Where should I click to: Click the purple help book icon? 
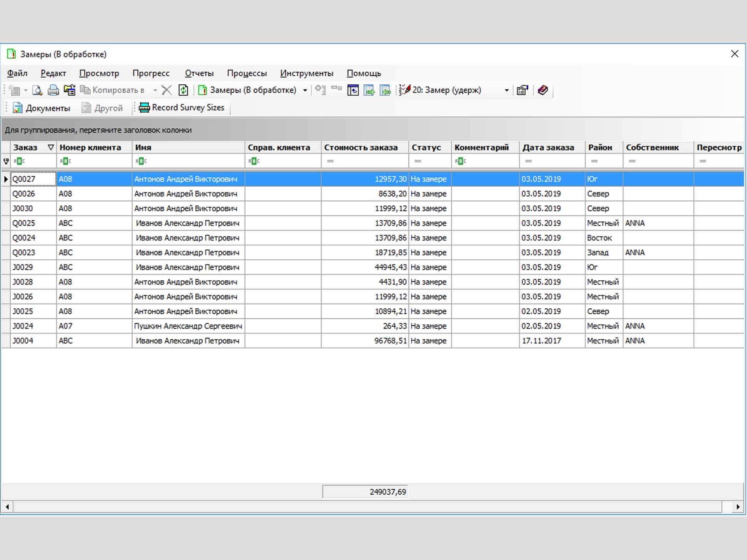pyautogui.click(x=543, y=90)
